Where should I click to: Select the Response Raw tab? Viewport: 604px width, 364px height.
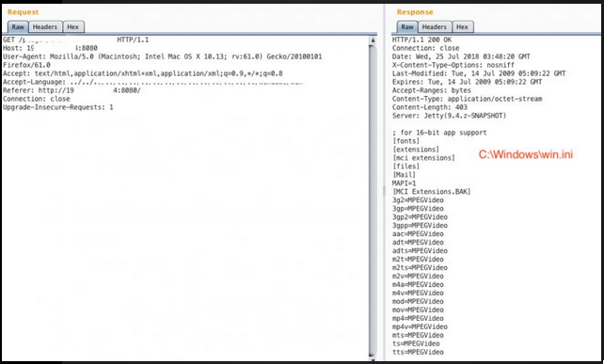click(x=407, y=27)
